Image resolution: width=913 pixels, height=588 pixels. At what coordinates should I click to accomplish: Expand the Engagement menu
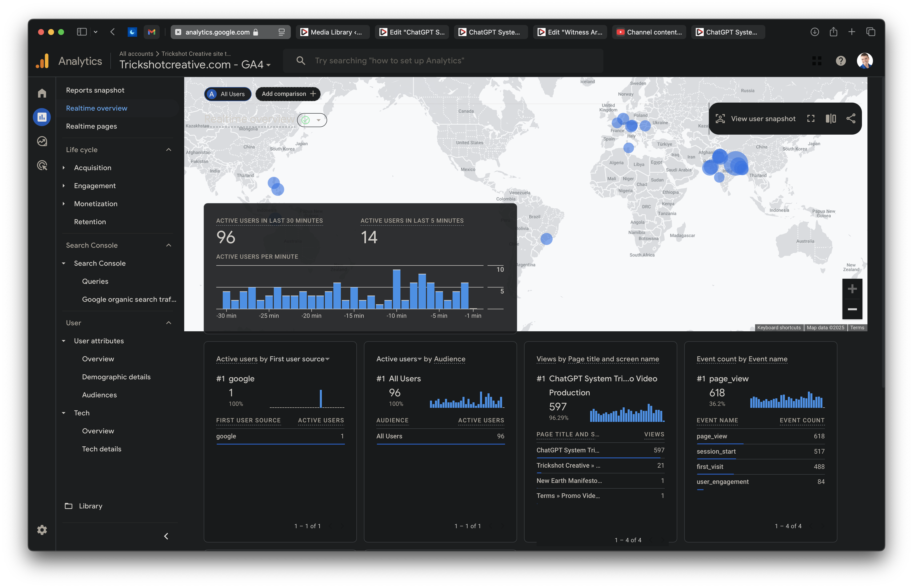point(64,186)
